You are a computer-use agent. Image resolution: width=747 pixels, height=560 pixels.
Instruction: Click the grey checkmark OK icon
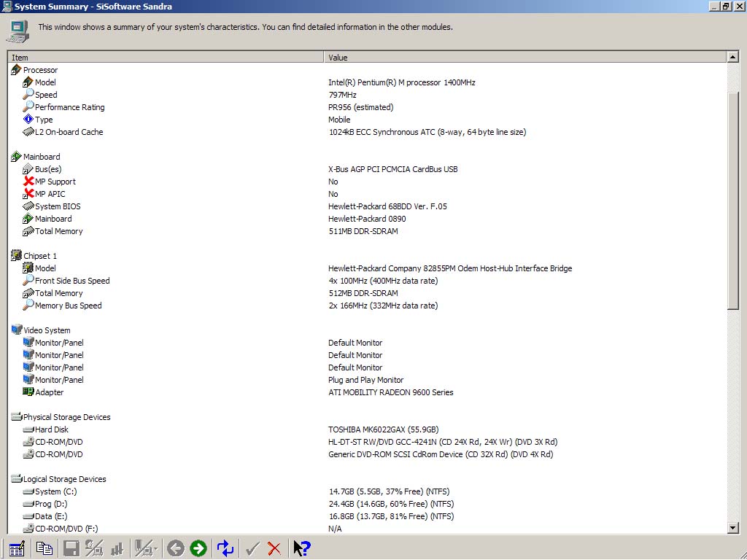pos(252,549)
